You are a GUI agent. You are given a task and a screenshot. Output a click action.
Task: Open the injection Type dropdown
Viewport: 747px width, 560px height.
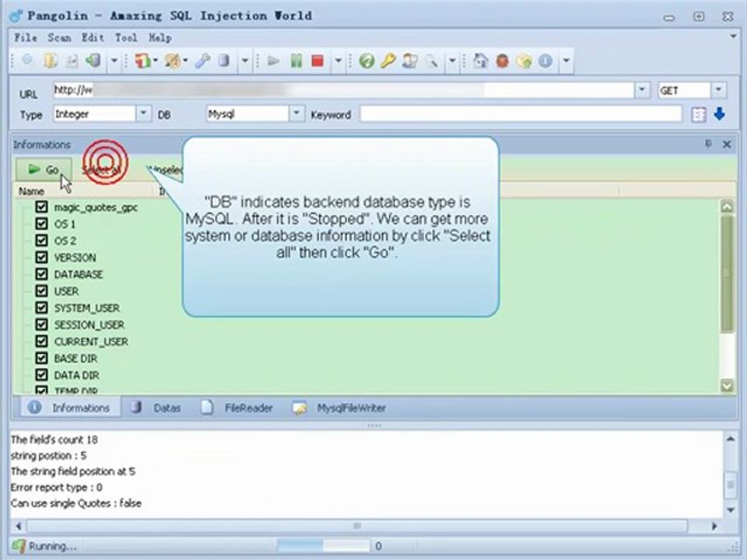tap(143, 114)
